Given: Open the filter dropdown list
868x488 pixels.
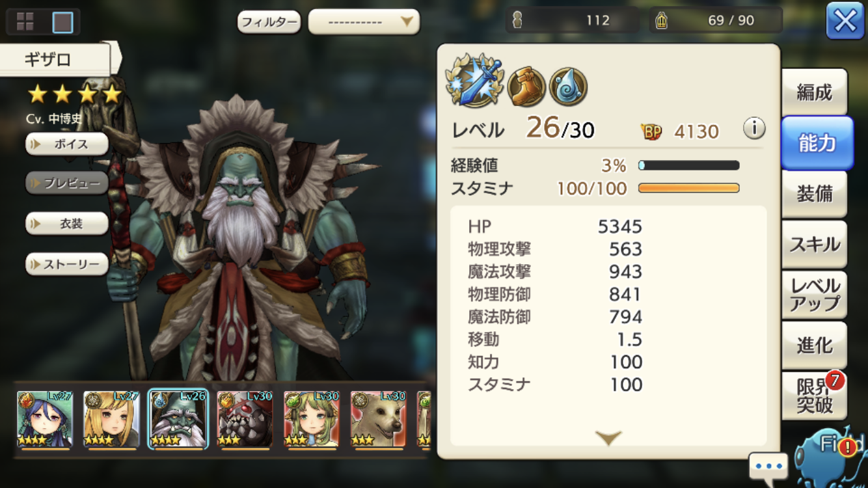Looking at the screenshot, I should (364, 21).
